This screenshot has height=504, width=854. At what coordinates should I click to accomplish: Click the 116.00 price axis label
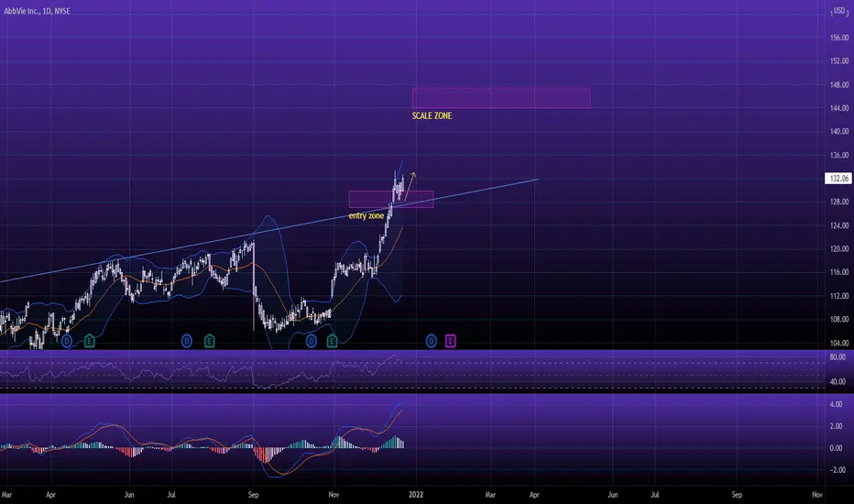(x=839, y=272)
